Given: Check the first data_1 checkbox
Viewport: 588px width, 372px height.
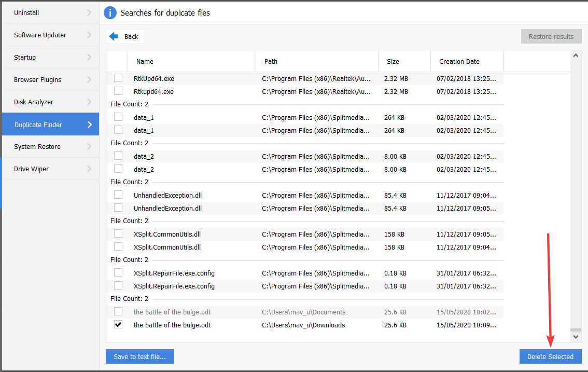Looking at the screenshot, I should point(118,117).
